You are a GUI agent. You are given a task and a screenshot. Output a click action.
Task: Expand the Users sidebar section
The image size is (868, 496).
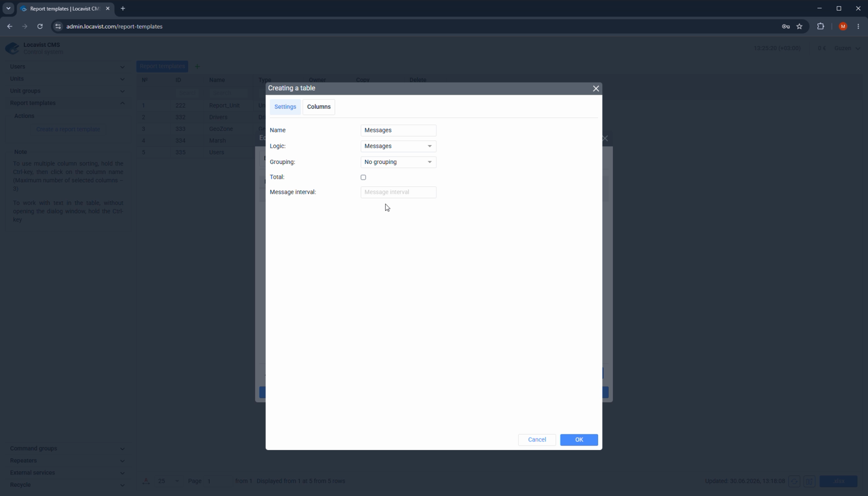67,66
